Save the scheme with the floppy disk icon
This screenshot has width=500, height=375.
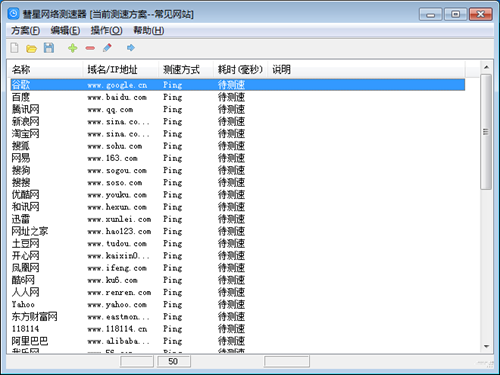coord(49,48)
